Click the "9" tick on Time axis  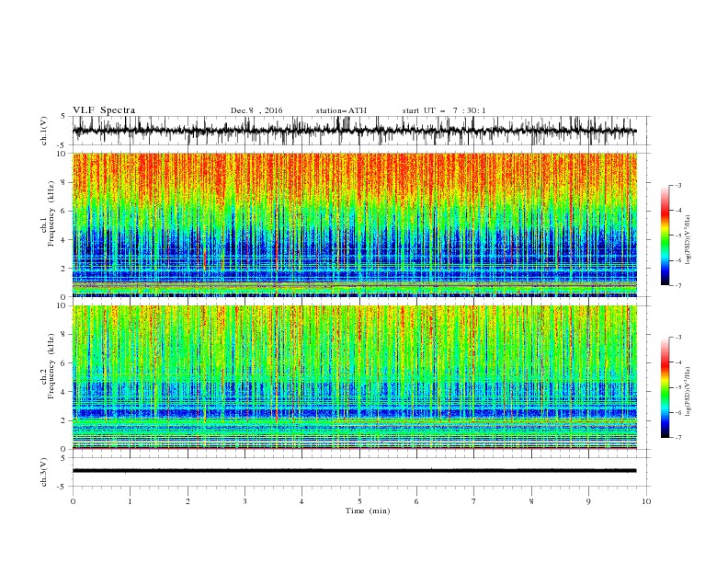(588, 501)
